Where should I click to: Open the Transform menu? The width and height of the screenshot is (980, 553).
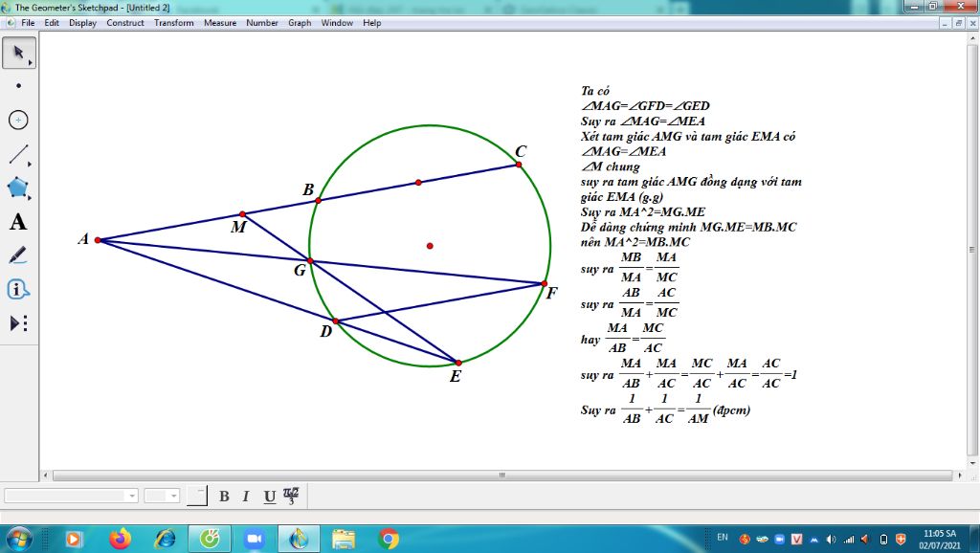coord(174,23)
